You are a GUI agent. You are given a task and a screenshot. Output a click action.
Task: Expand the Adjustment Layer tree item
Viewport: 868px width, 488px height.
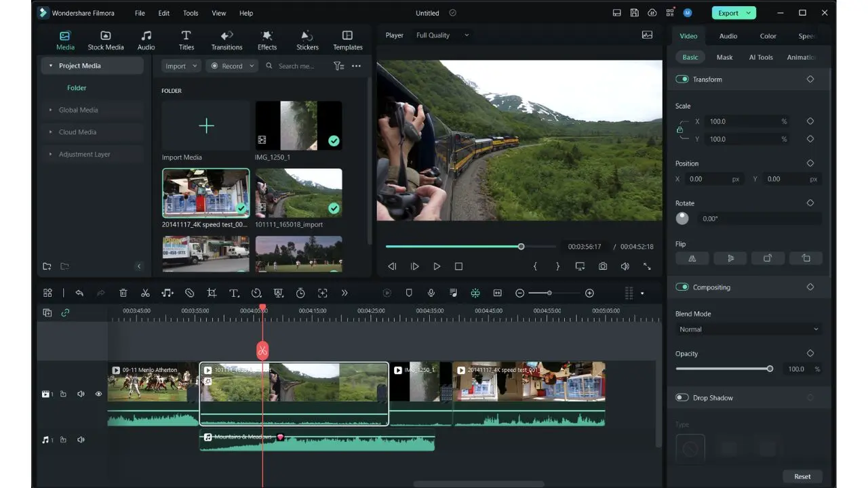point(51,155)
